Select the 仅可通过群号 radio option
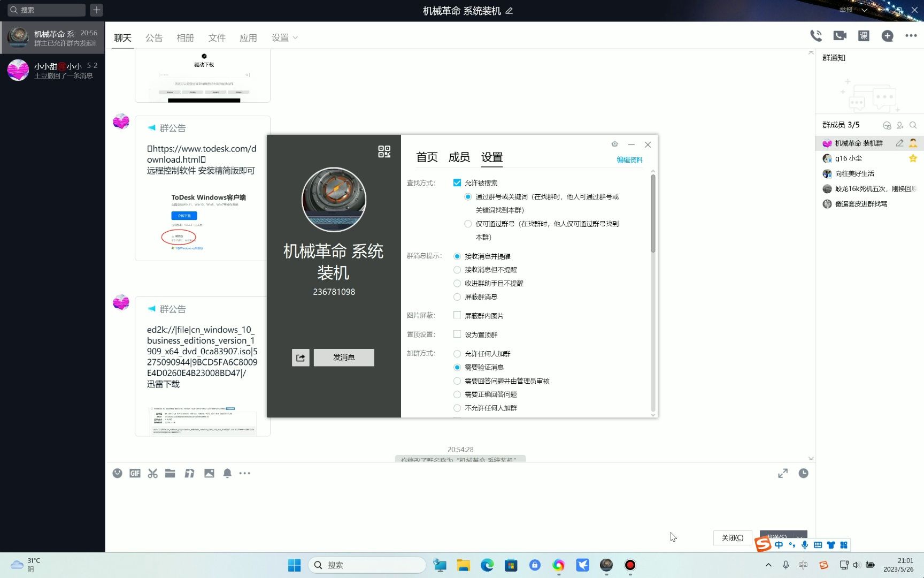This screenshot has height=578, width=924. point(468,224)
